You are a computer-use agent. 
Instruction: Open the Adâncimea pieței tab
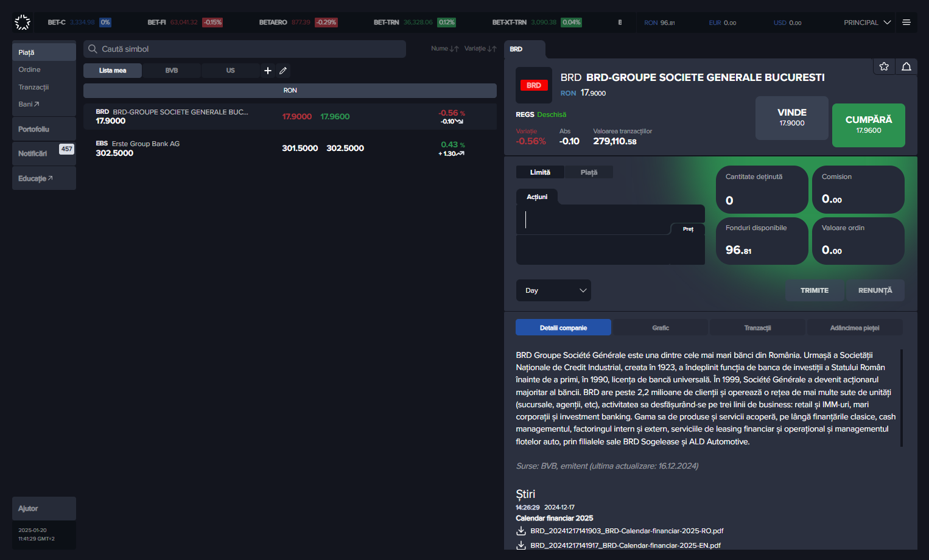click(x=855, y=327)
